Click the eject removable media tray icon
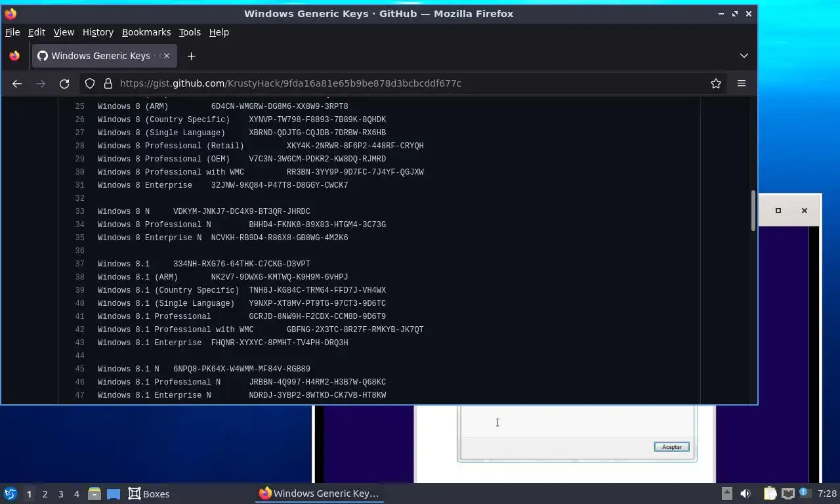This screenshot has width=840, height=504. point(726,493)
